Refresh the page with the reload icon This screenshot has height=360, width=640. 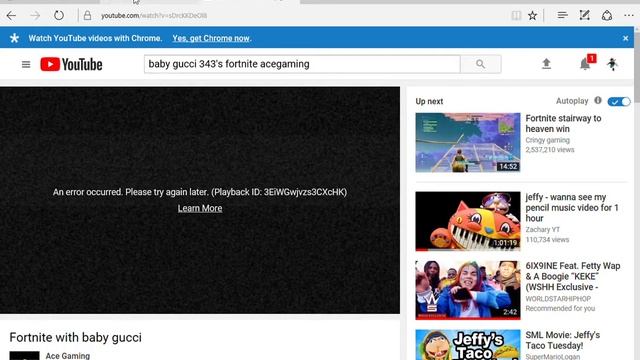[59, 16]
